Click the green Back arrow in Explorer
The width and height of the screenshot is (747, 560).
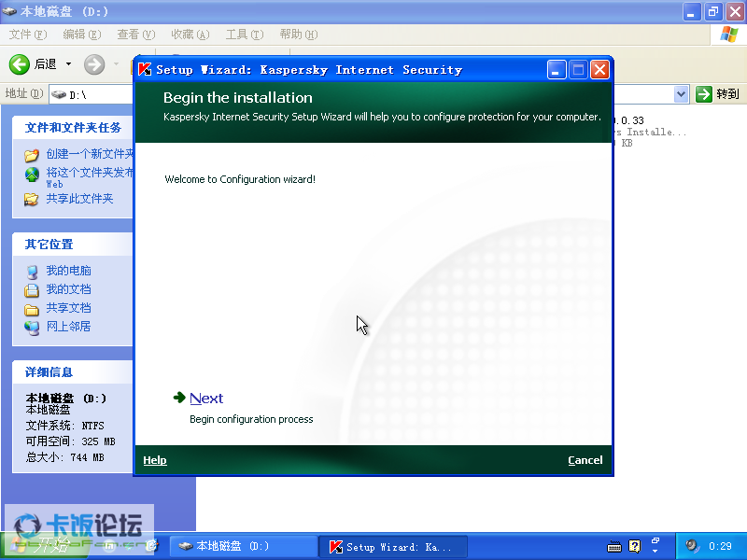[x=20, y=64]
